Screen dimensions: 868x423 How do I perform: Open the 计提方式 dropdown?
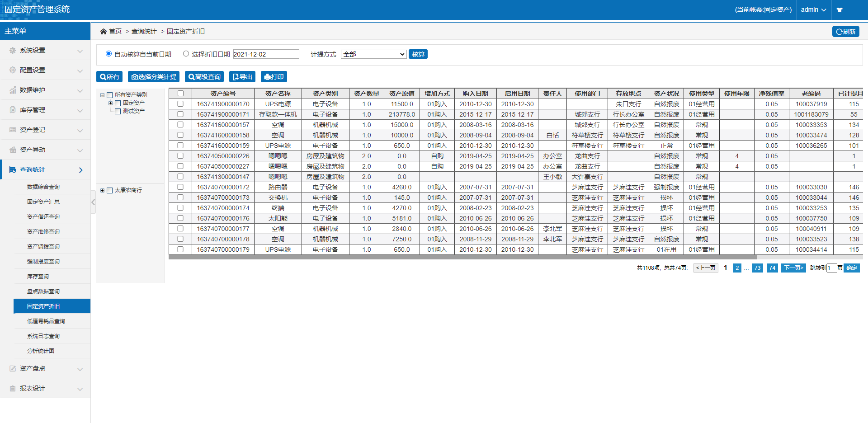point(373,54)
